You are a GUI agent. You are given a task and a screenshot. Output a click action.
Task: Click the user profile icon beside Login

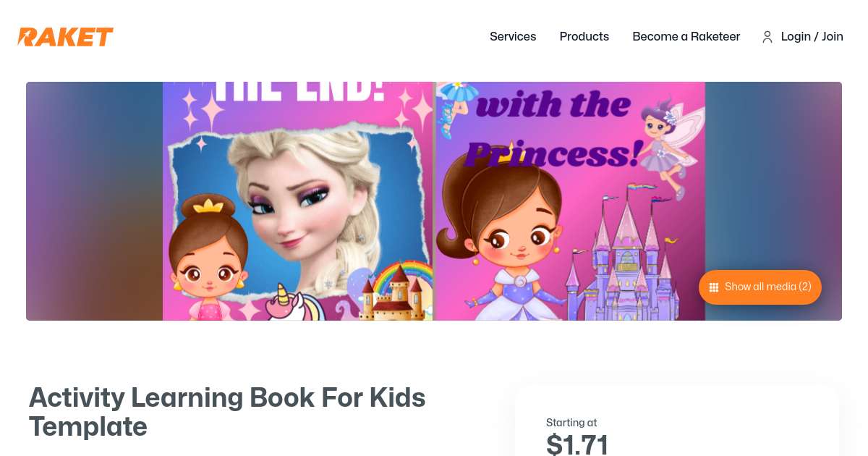(x=767, y=37)
